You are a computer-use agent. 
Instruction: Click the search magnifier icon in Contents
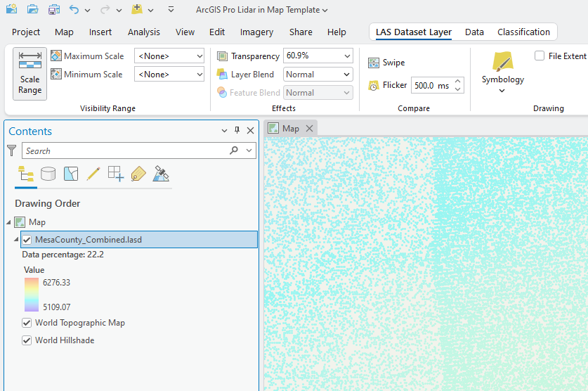(234, 150)
